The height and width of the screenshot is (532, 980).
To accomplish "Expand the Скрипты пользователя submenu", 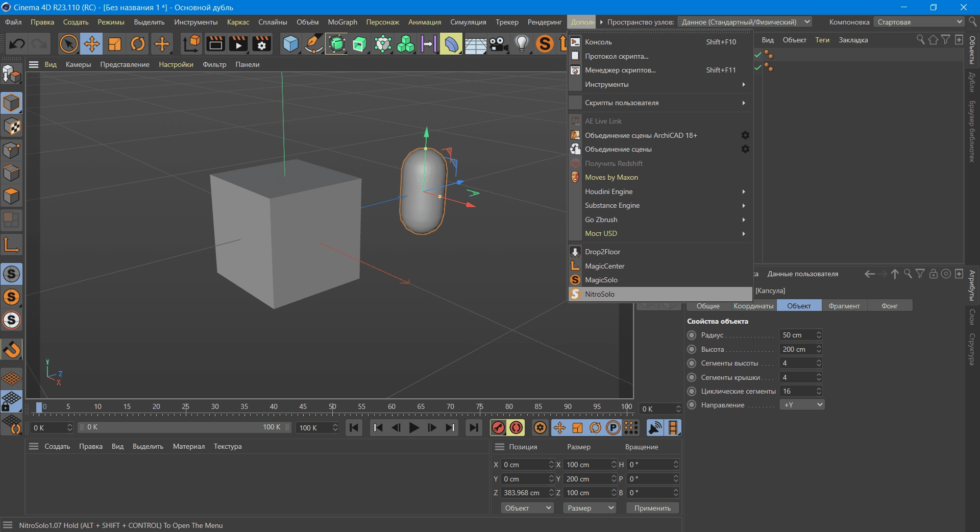I will [x=660, y=103].
